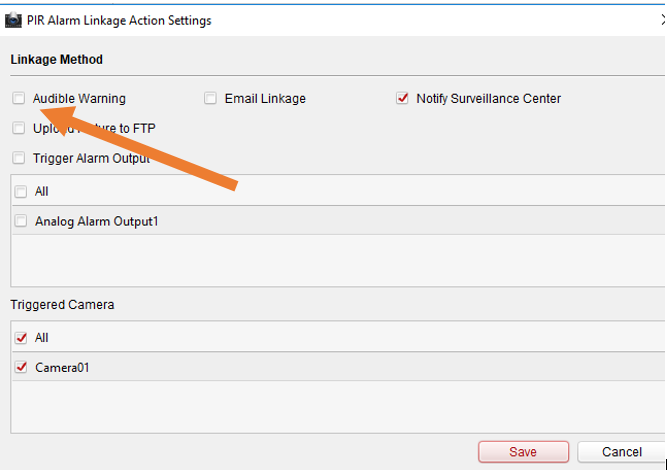Click the PIR Alarm window camera icon

point(14,20)
